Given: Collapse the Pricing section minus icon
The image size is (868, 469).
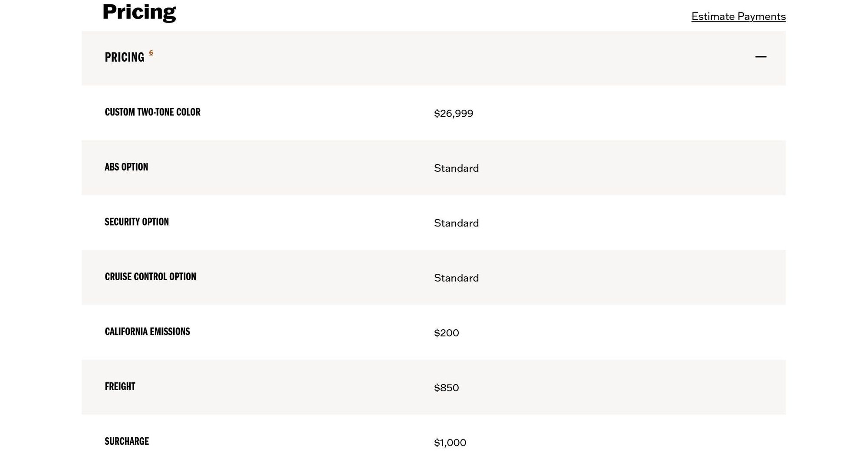Looking at the screenshot, I should click(760, 57).
